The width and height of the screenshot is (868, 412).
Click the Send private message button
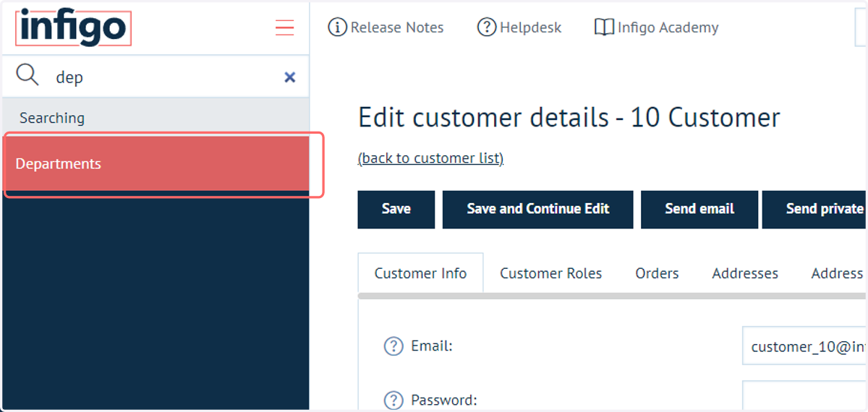tap(814, 210)
